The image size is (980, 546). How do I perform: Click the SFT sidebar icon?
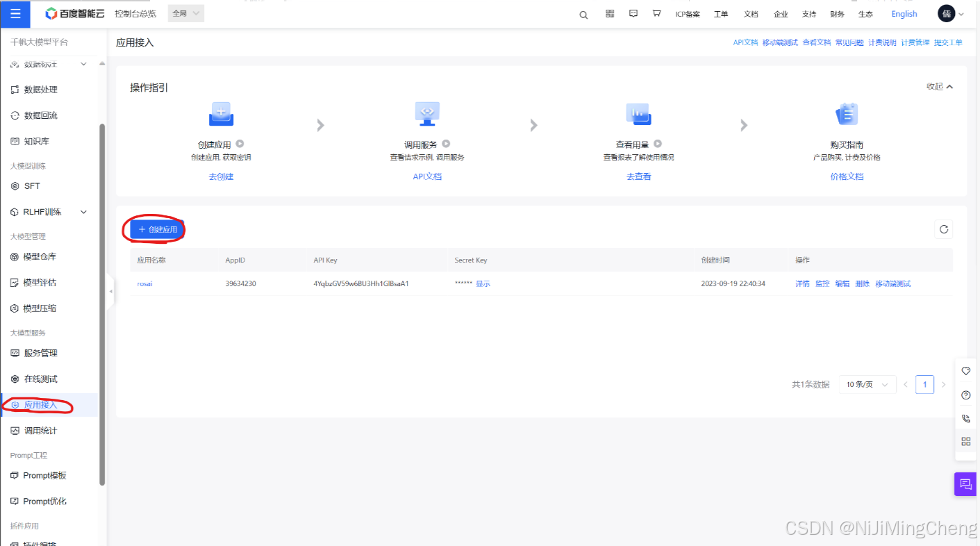pos(15,186)
